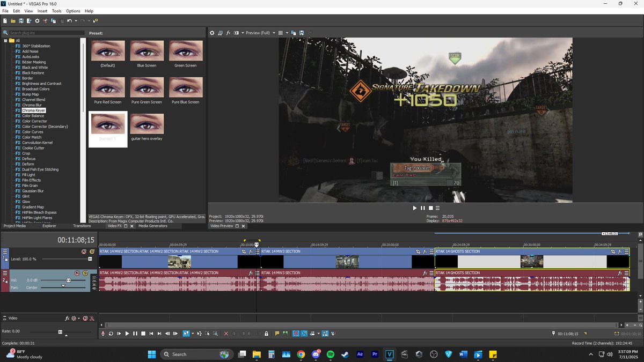Select the Envelope Edit tool

point(200,333)
